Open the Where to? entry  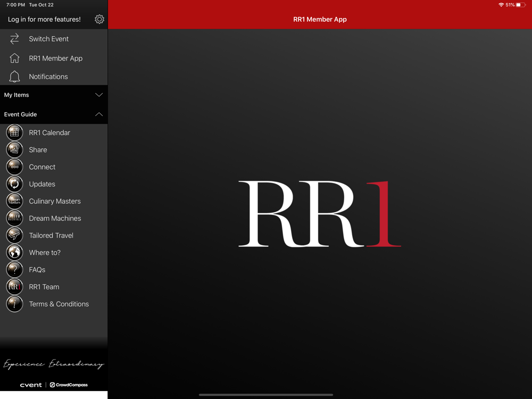pos(54,252)
